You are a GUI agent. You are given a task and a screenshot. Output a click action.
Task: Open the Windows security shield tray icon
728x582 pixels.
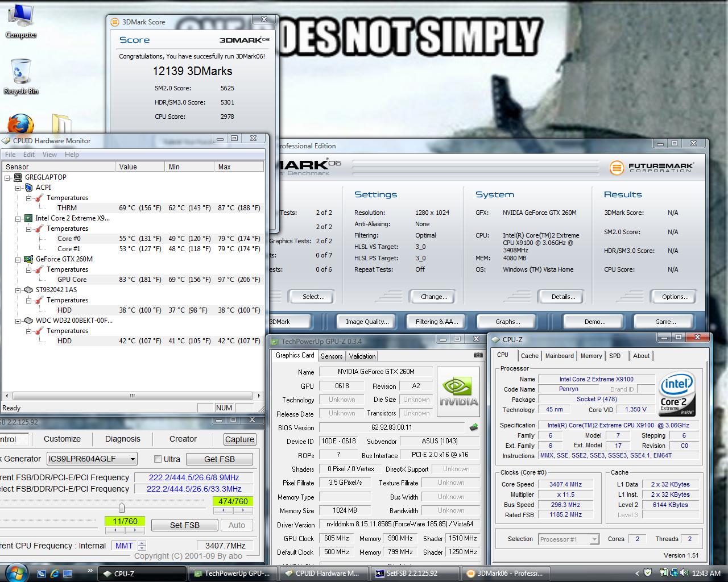tap(648, 573)
